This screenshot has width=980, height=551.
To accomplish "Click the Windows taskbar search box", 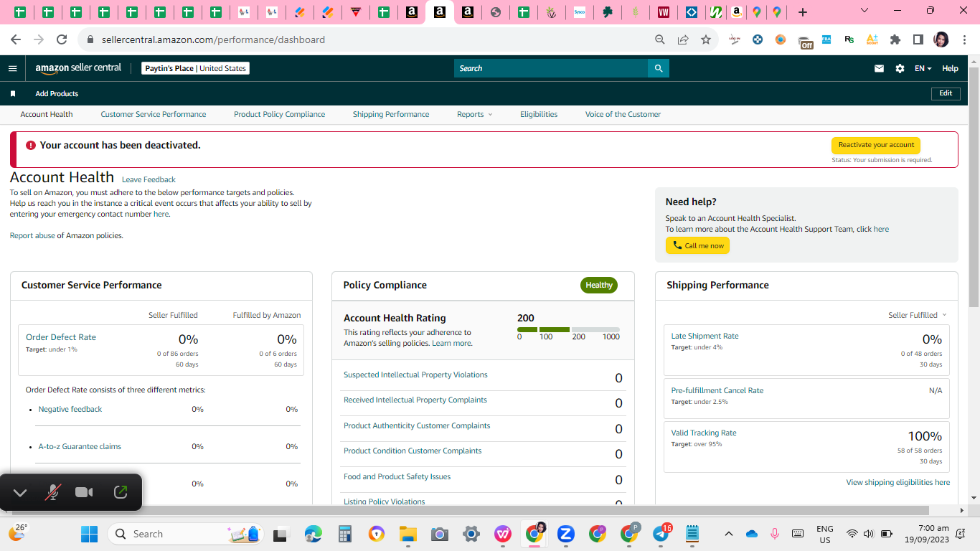I will click(184, 534).
